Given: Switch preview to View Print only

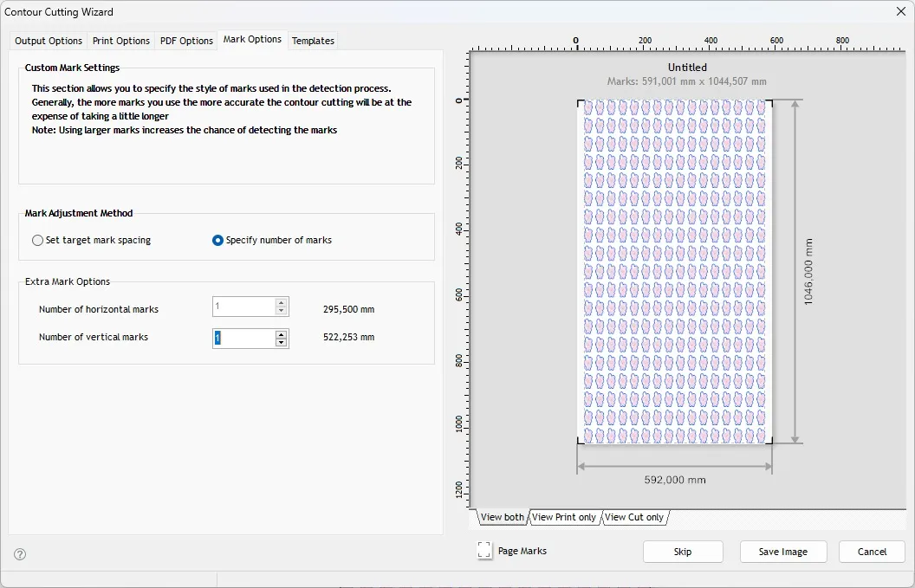Looking at the screenshot, I should [564, 517].
